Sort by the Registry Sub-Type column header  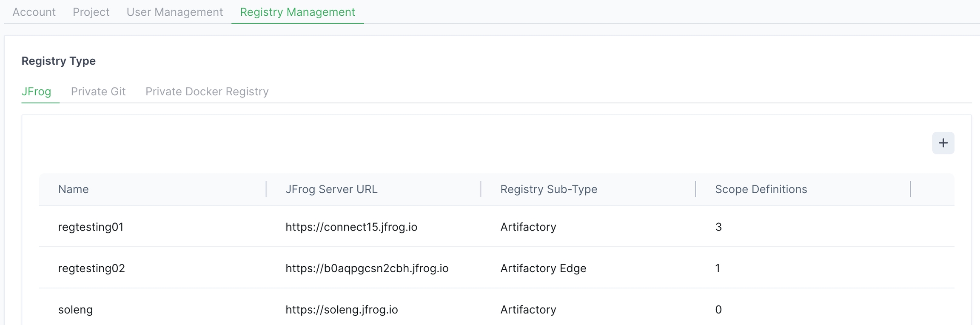click(548, 189)
